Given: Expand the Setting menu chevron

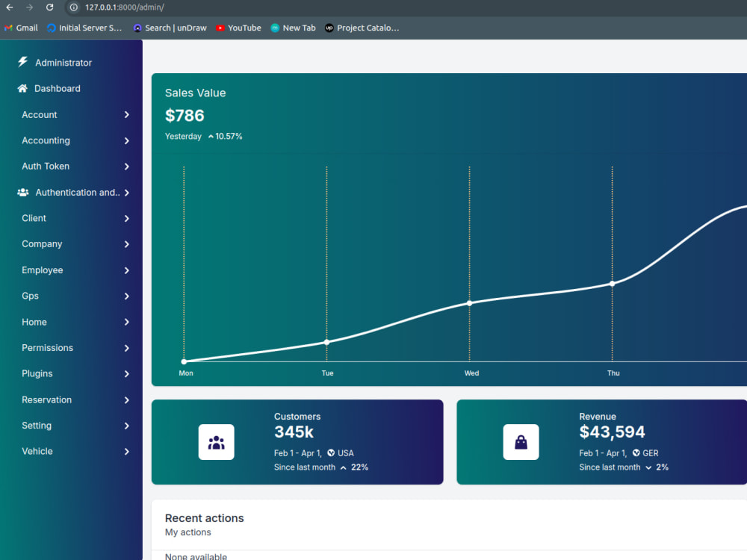Looking at the screenshot, I should [x=127, y=426].
